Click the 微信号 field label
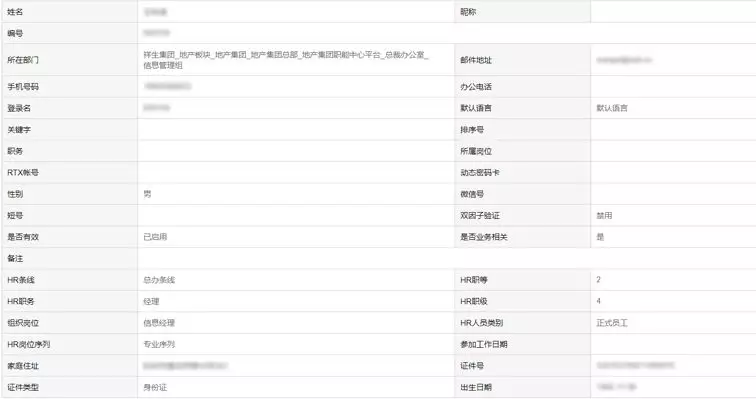The height and width of the screenshot is (399, 756). [x=472, y=194]
